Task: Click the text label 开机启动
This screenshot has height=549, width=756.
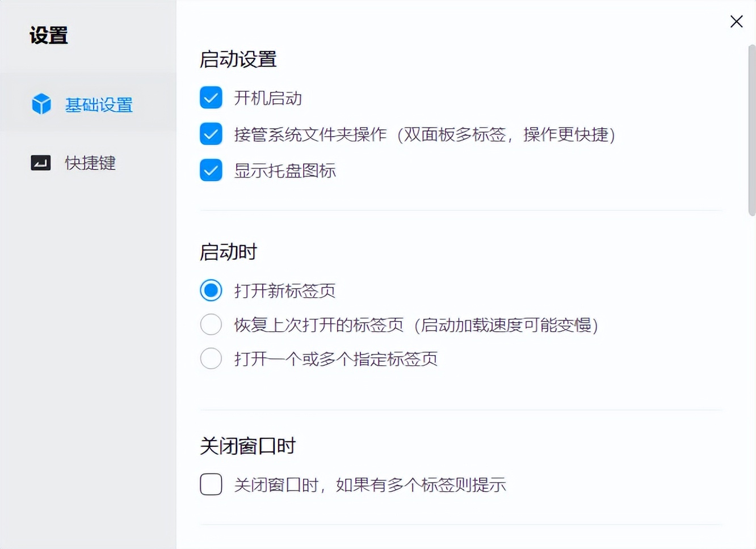Action: [268, 98]
